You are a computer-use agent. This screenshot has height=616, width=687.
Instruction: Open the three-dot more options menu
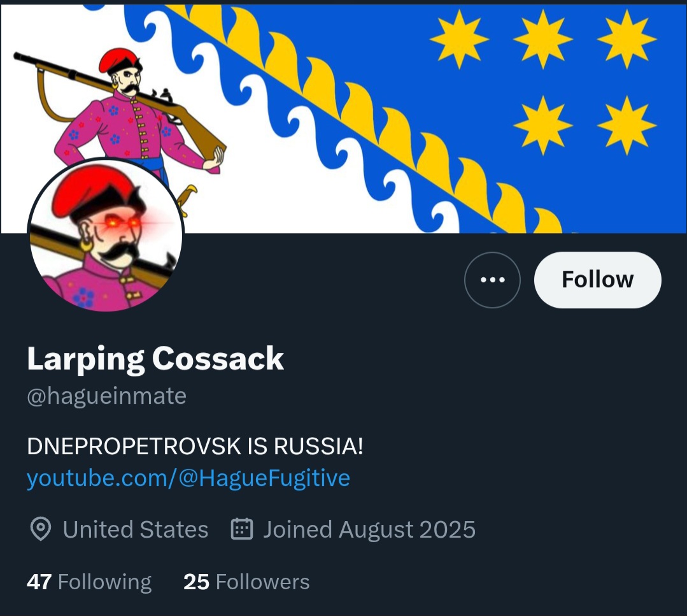pos(492,280)
